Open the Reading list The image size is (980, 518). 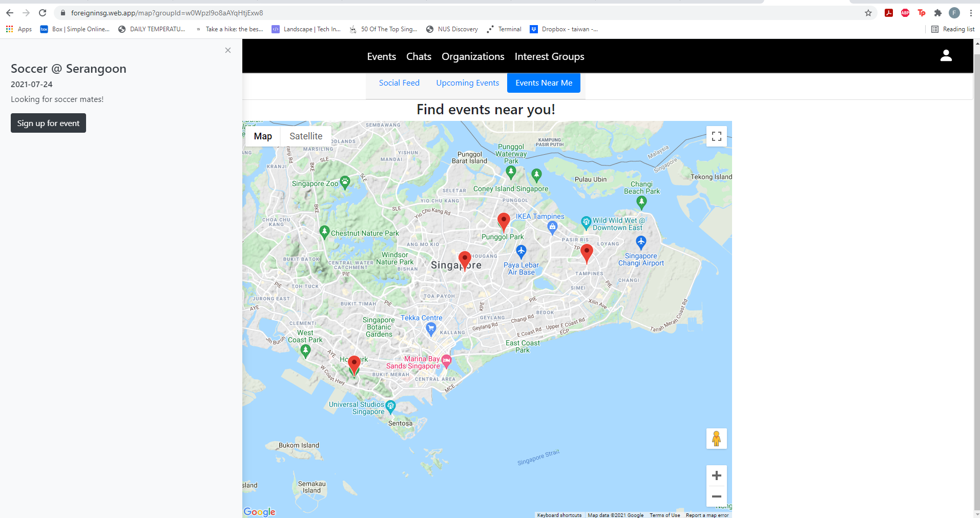953,29
